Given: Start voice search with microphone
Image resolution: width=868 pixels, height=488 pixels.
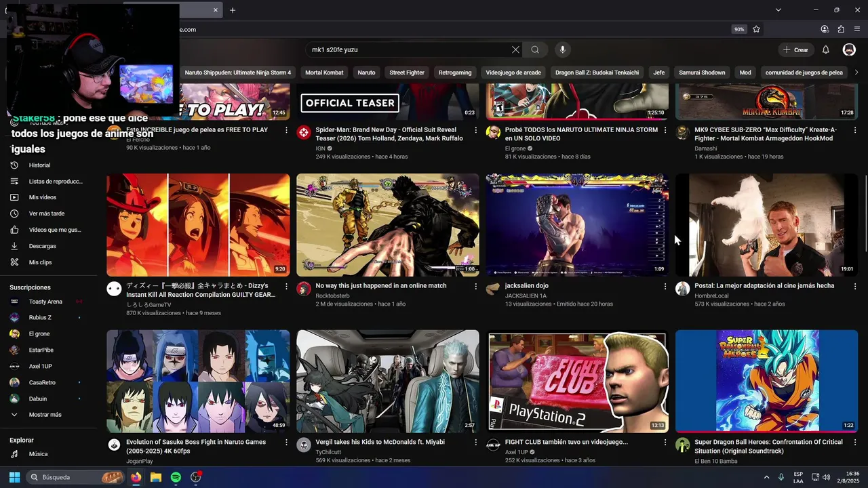Looking at the screenshot, I should click(562, 49).
